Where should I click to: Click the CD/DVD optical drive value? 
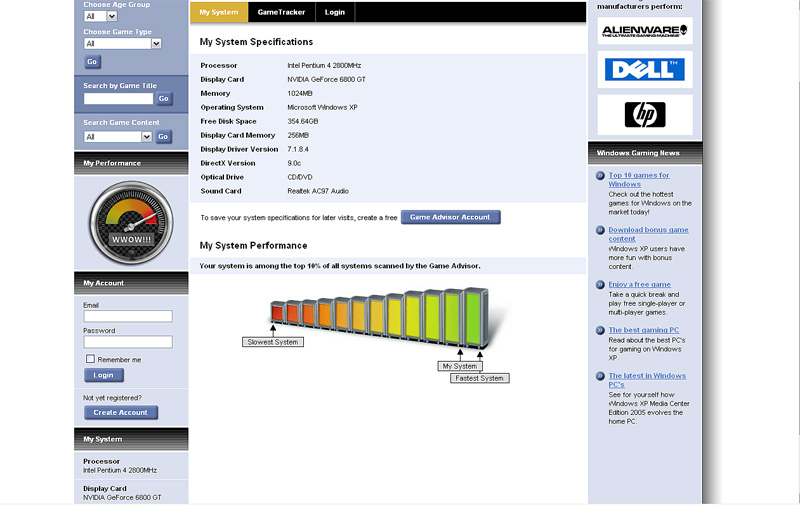pyautogui.click(x=300, y=177)
